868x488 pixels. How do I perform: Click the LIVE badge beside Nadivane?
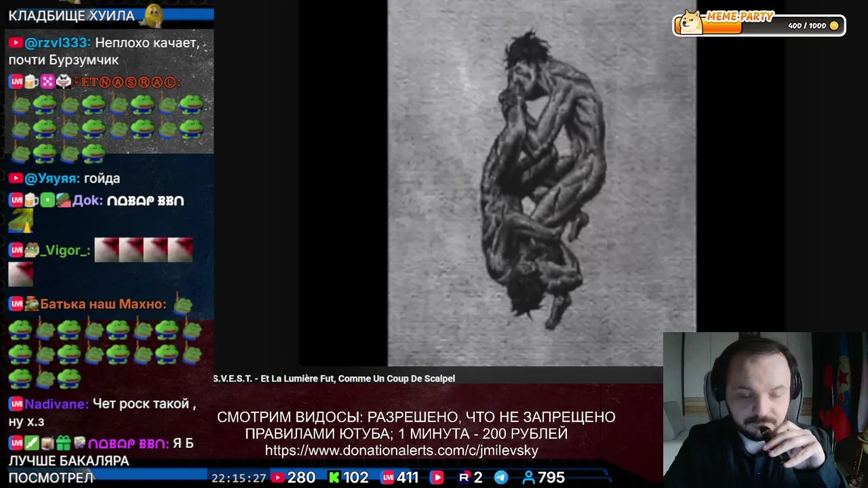16,404
